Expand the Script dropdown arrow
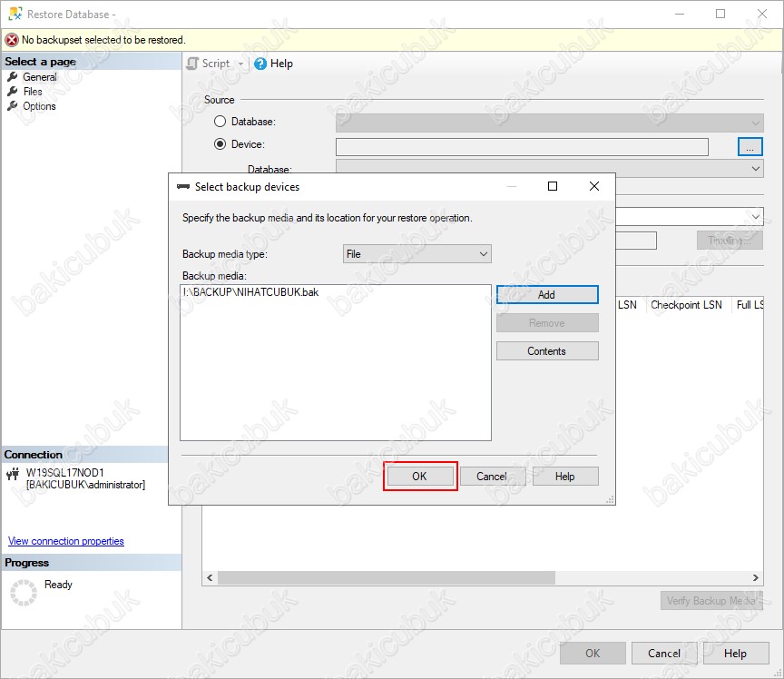 tap(240, 64)
